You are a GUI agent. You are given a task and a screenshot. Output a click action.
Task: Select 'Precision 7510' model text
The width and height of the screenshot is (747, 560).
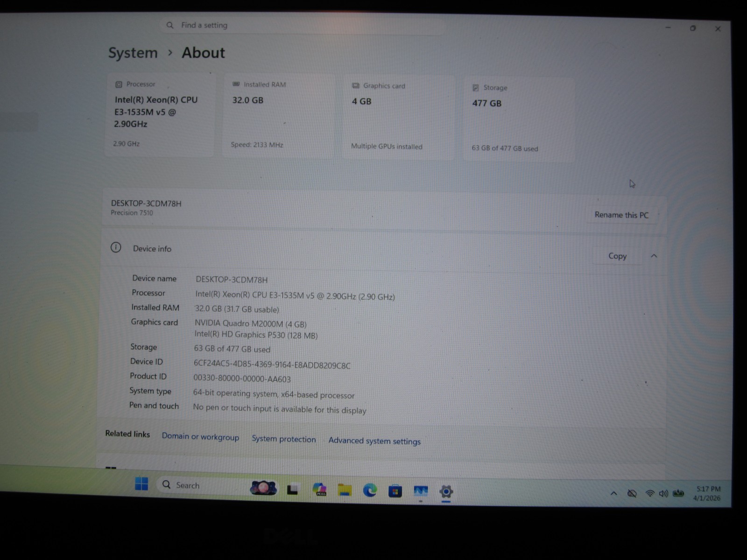pos(132,213)
